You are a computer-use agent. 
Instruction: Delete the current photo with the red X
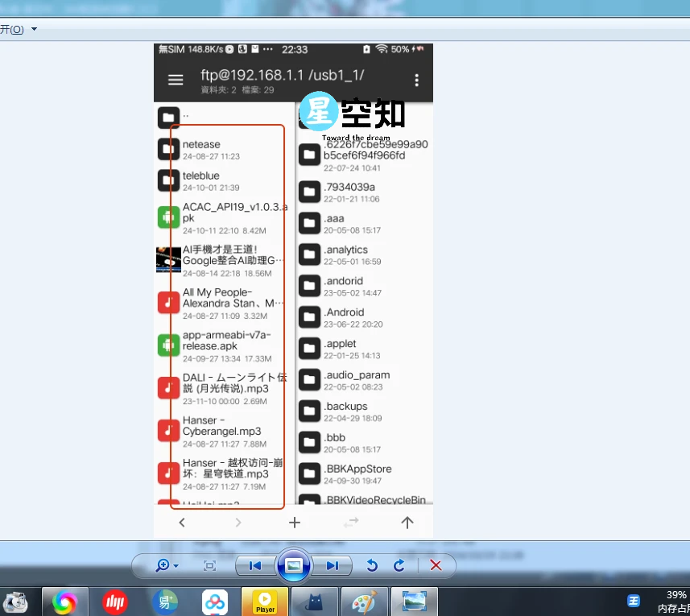(436, 565)
